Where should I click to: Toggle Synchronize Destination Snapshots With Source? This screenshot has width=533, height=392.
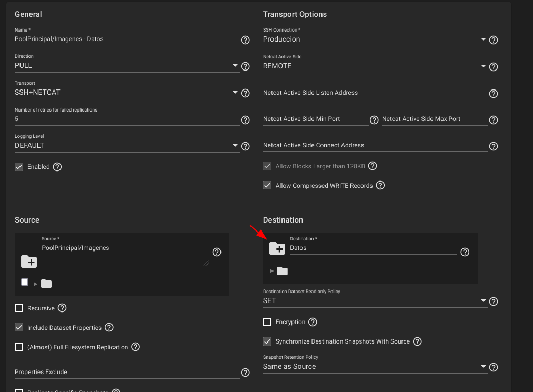pos(267,341)
